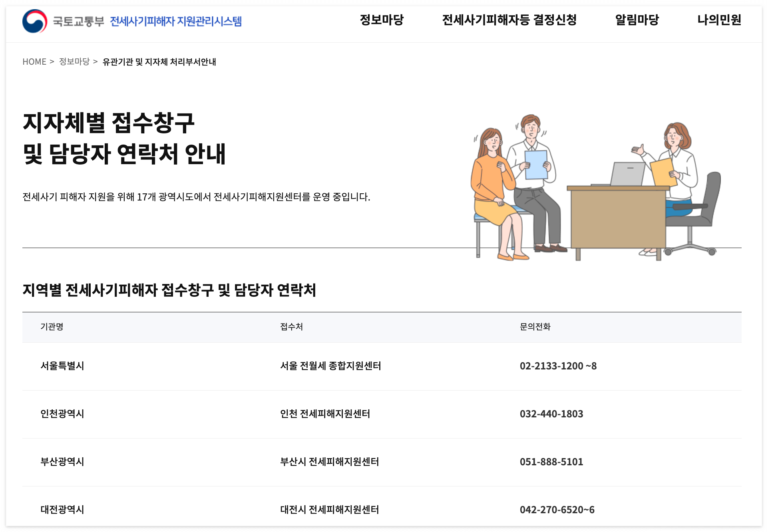
Task: Click the Seoul phone number 02-2133-1200
Action: [558, 366]
